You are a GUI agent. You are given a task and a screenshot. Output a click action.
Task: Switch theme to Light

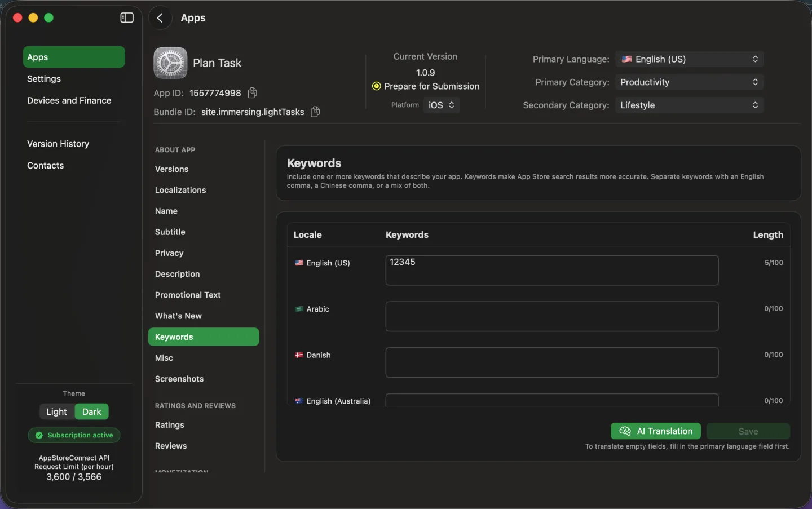click(x=56, y=411)
